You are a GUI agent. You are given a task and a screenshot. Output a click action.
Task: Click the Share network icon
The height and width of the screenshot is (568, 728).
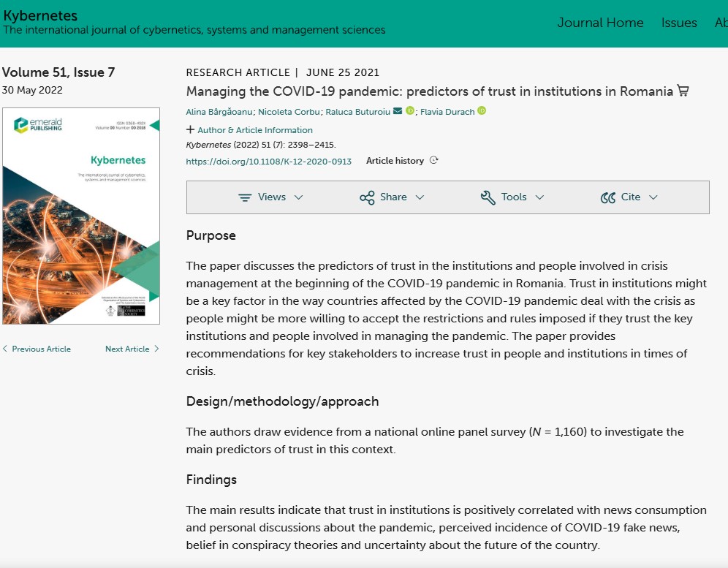[x=367, y=197]
